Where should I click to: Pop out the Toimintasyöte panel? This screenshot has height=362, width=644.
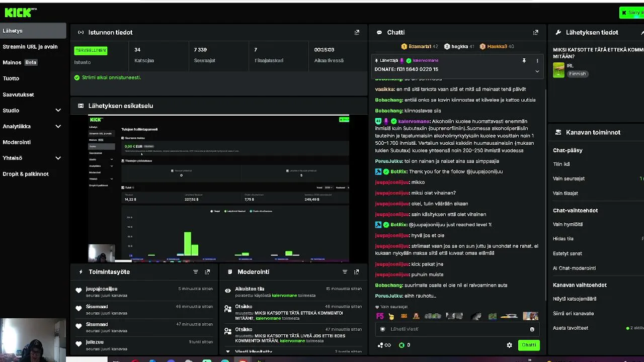coord(207,272)
